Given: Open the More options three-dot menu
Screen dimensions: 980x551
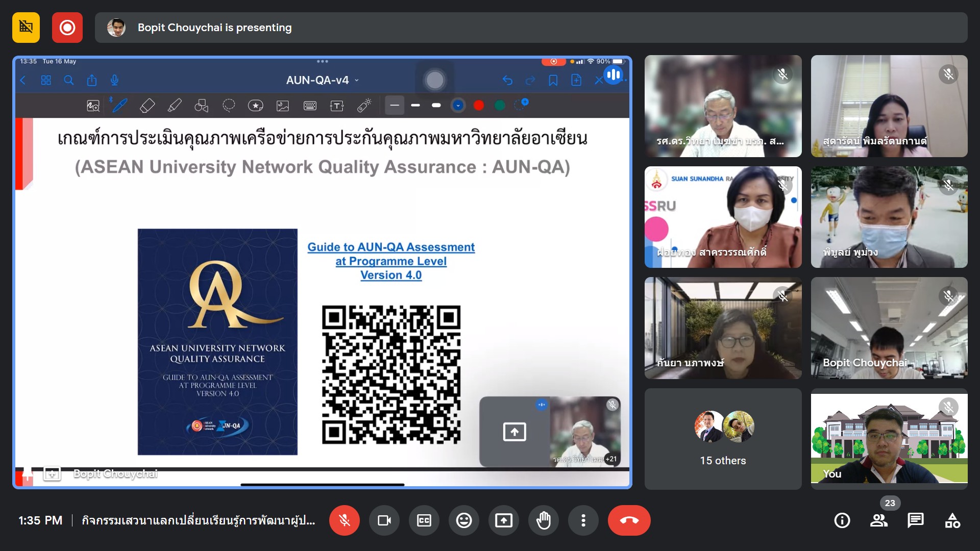Looking at the screenshot, I should (x=583, y=520).
